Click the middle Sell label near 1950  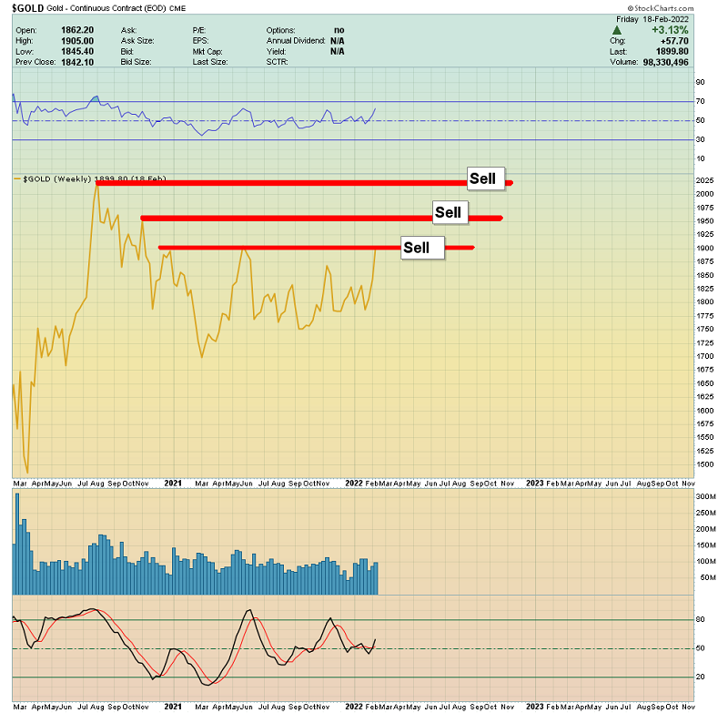tap(448, 213)
